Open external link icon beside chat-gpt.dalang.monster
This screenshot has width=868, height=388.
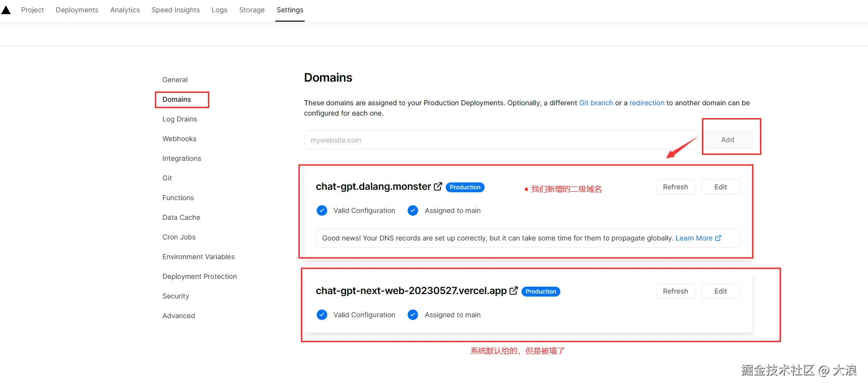click(438, 186)
